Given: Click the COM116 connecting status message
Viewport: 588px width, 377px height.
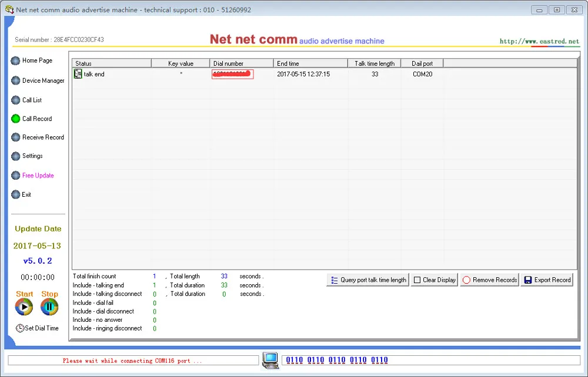Looking at the screenshot, I should (132, 361).
